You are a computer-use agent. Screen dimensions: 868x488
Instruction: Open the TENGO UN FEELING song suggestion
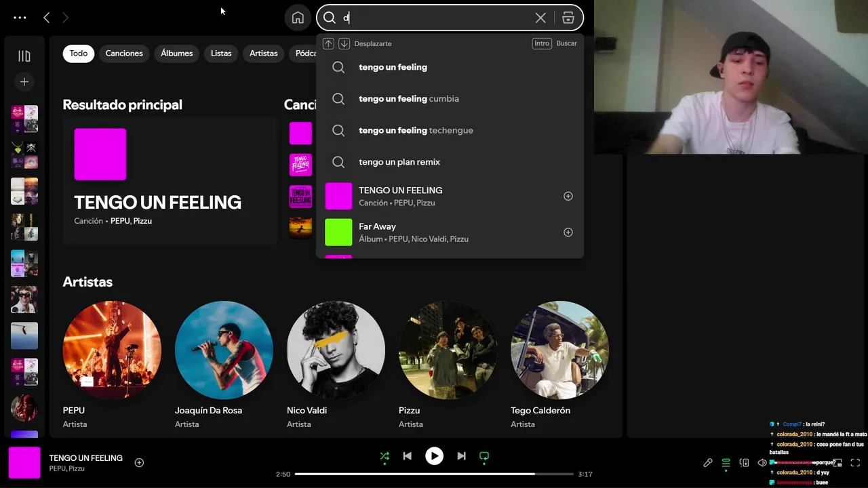click(450, 197)
